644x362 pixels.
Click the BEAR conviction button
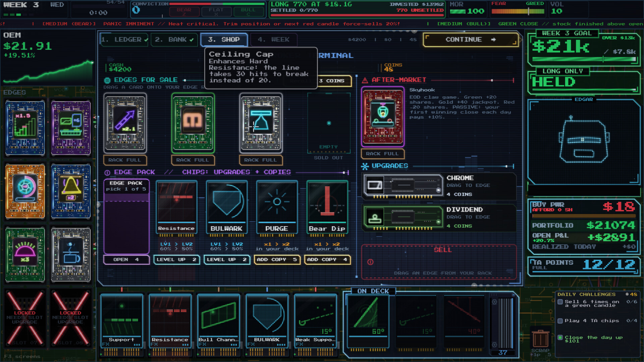pos(184,12)
